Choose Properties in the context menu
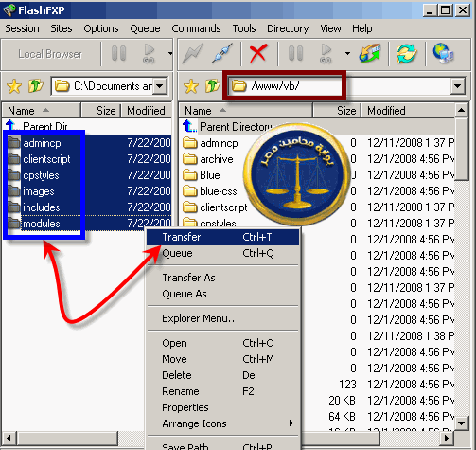This screenshot has height=450, width=476. pyautogui.click(x=222, y=407)
